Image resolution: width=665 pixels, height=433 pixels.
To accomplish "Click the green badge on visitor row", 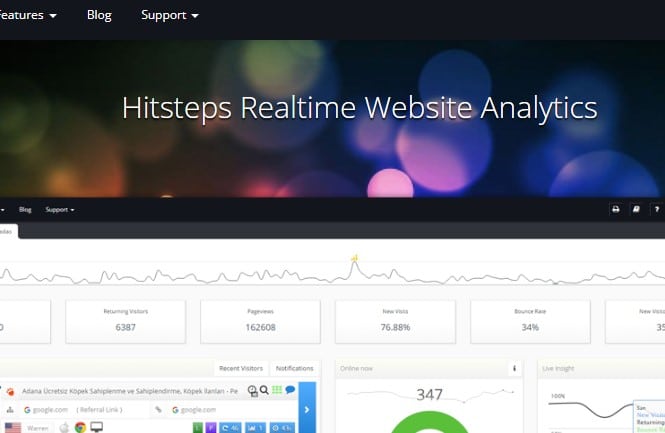I will 198,428.
